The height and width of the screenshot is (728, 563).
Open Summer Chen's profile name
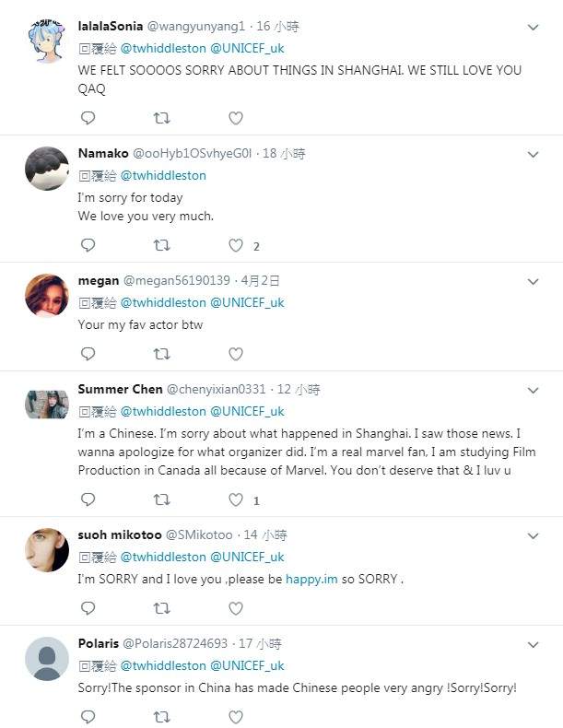pos(120,389)
